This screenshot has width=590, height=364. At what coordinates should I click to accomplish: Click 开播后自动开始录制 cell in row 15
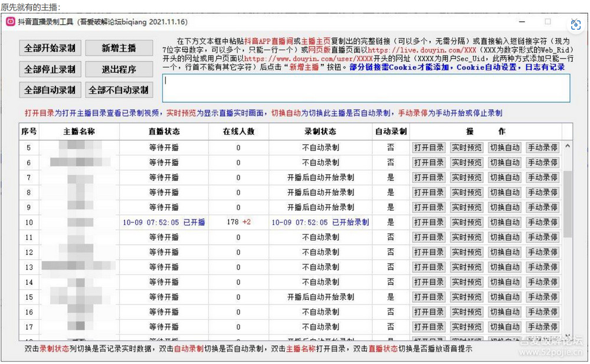pyautogui.click(x=320, y=297)
